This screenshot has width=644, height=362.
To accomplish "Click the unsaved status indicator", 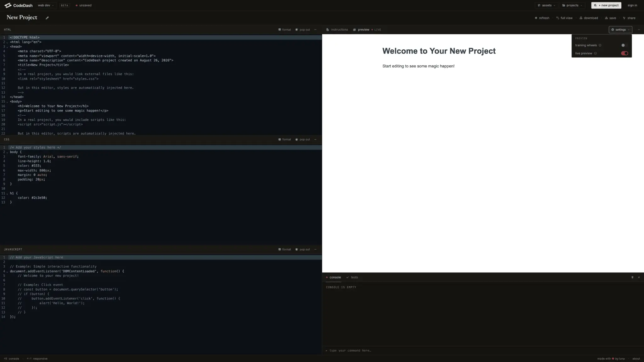I will pos(84,5).
